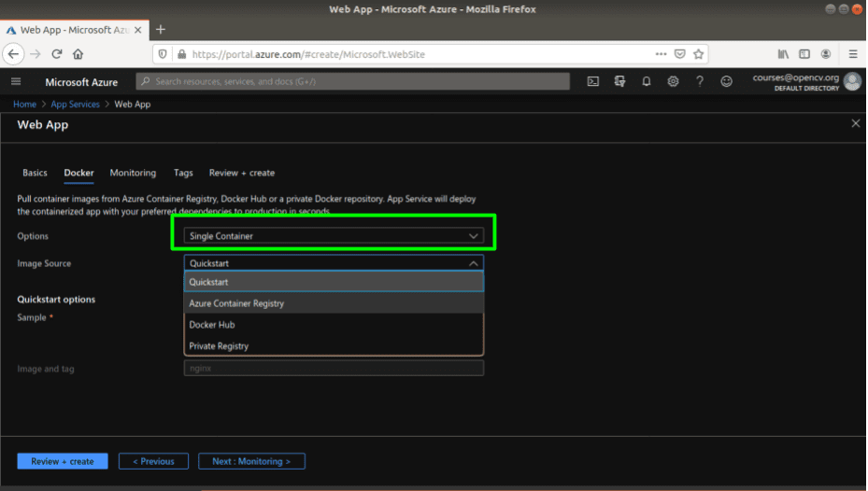Toggle the Firefox sidebar icon

[804, 54]
